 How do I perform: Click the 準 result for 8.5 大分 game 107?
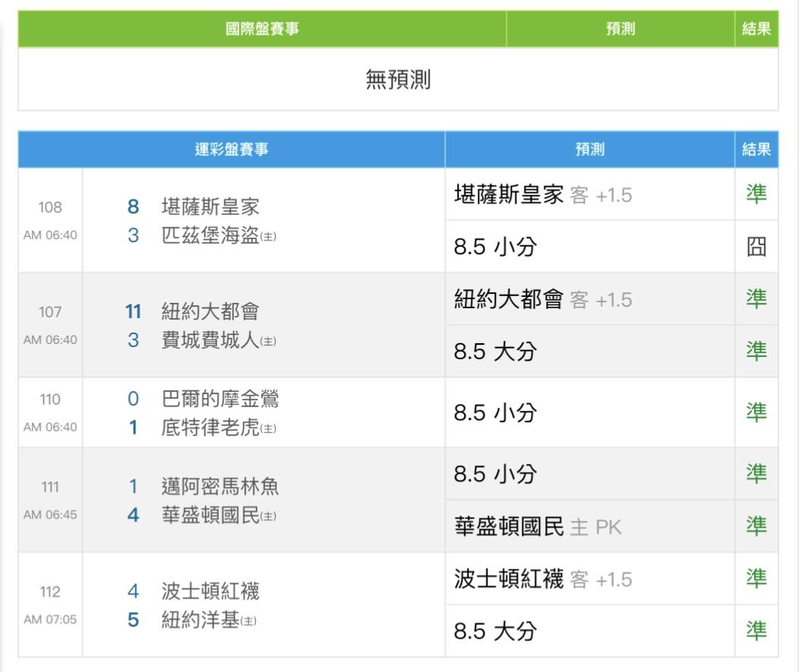click(x=756, y=352)
